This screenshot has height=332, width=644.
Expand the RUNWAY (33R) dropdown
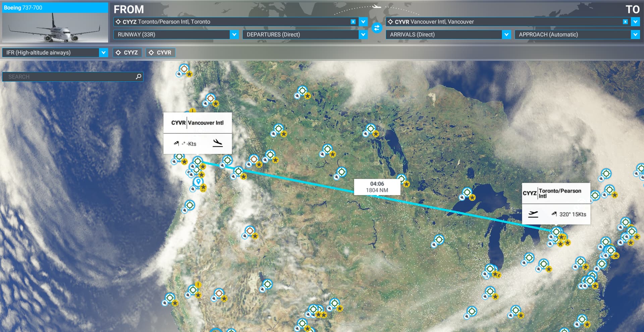(234, 35)
